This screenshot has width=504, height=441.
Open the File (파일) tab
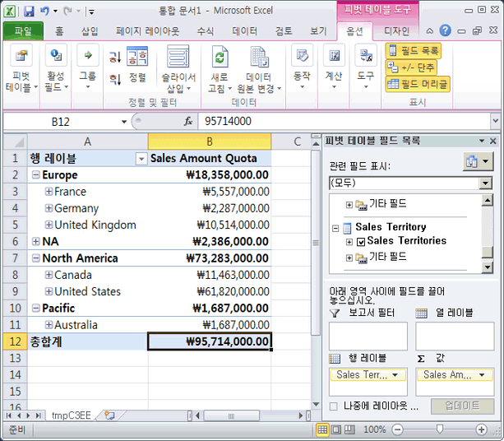pos(23,31)
